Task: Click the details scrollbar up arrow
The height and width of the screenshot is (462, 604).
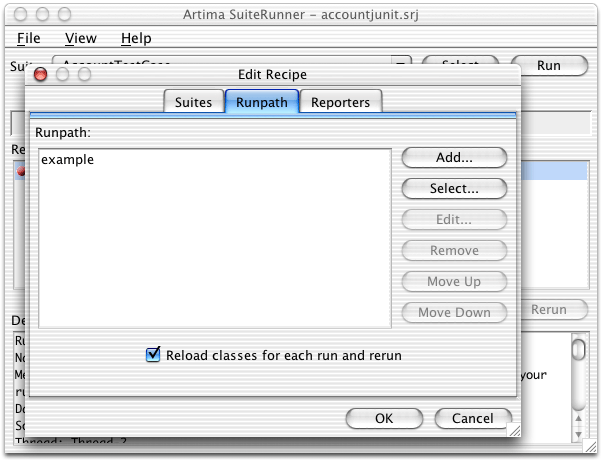Action: [x=578, y=418]
